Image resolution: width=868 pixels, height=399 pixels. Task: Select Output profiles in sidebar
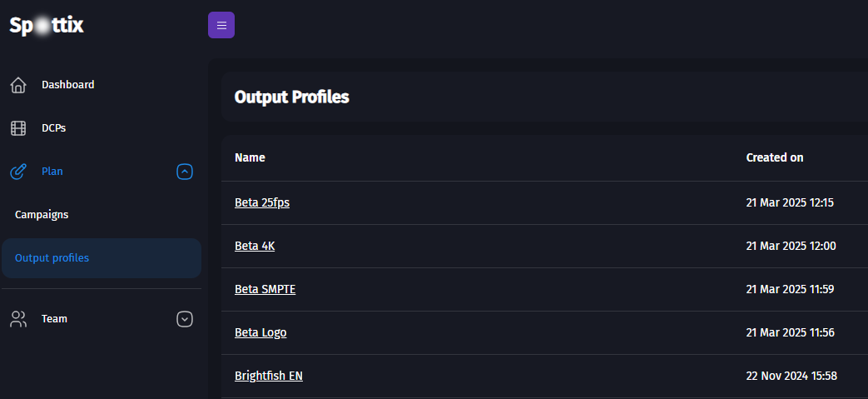(x=52, y=258)
